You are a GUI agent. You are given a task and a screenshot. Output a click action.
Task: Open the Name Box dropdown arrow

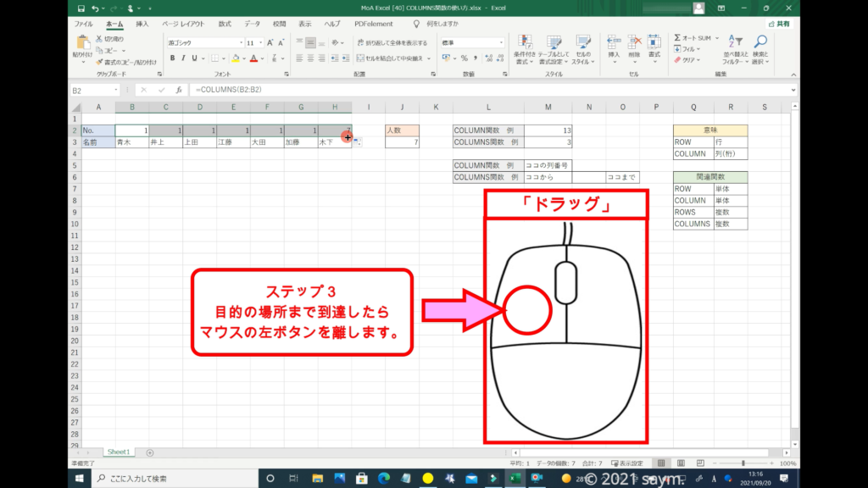coord(116,90)
